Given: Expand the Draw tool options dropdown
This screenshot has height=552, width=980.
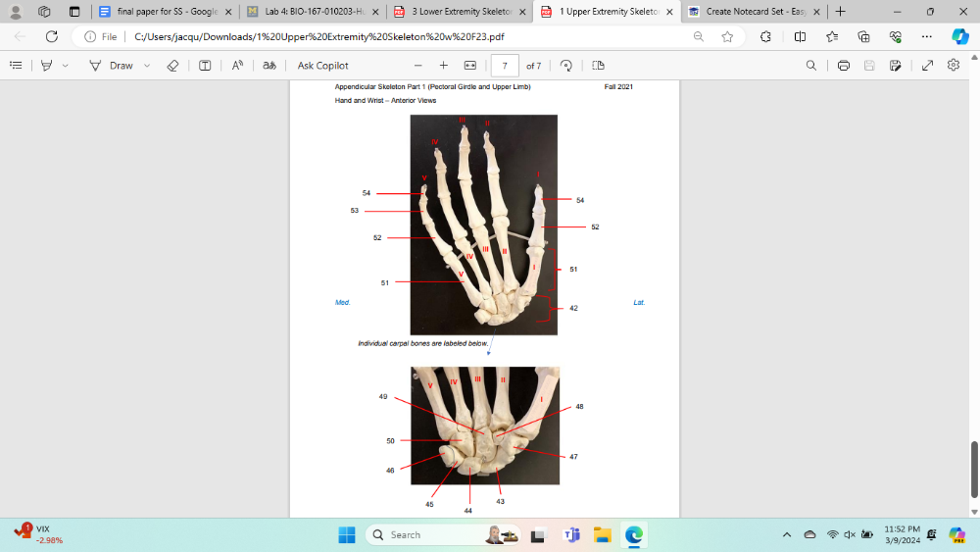Looking at the screenshot, I should pyautogui.click(x=147, y=66).
